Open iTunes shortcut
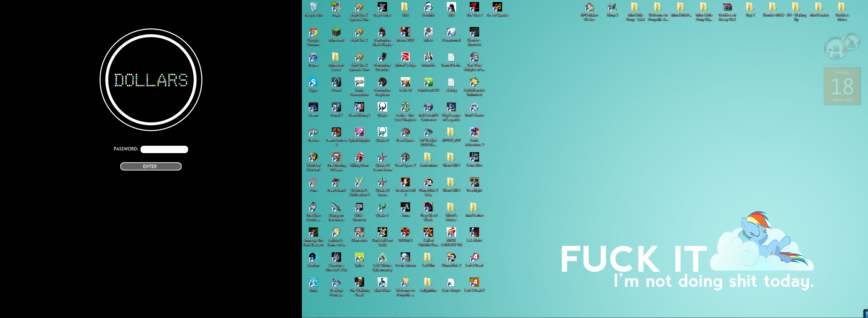This screenshot has height=318, width=868. tap(313, 59)
